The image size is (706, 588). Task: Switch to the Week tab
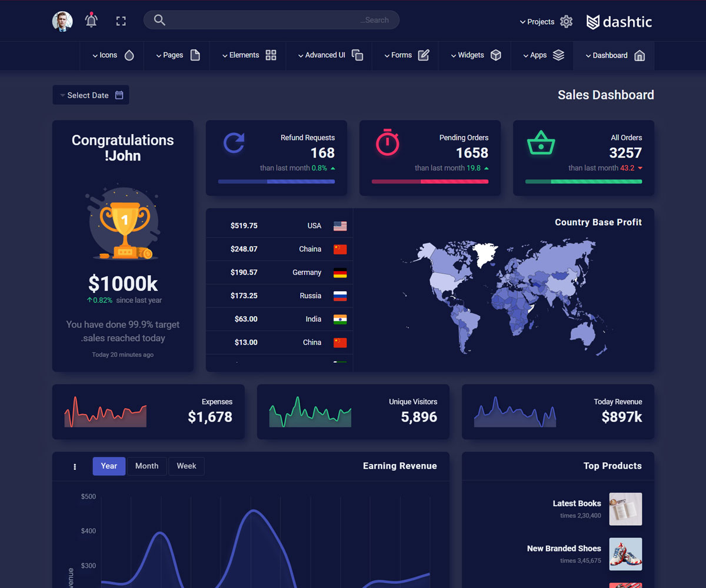click(187, 466)
